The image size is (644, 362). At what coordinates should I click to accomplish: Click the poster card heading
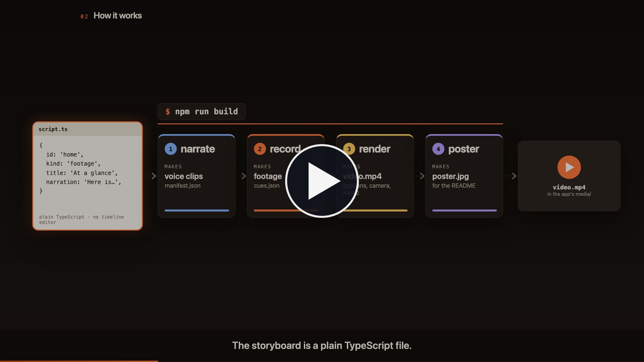tap(464, 149)
